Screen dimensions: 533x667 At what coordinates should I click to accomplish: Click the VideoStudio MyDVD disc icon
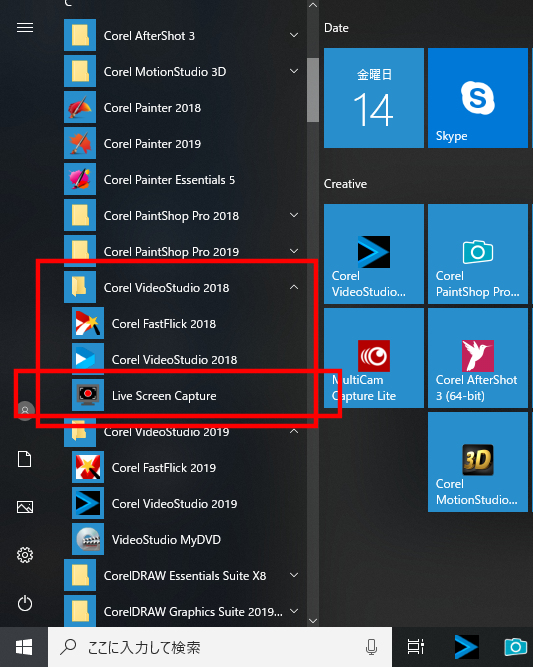[88, 539]
